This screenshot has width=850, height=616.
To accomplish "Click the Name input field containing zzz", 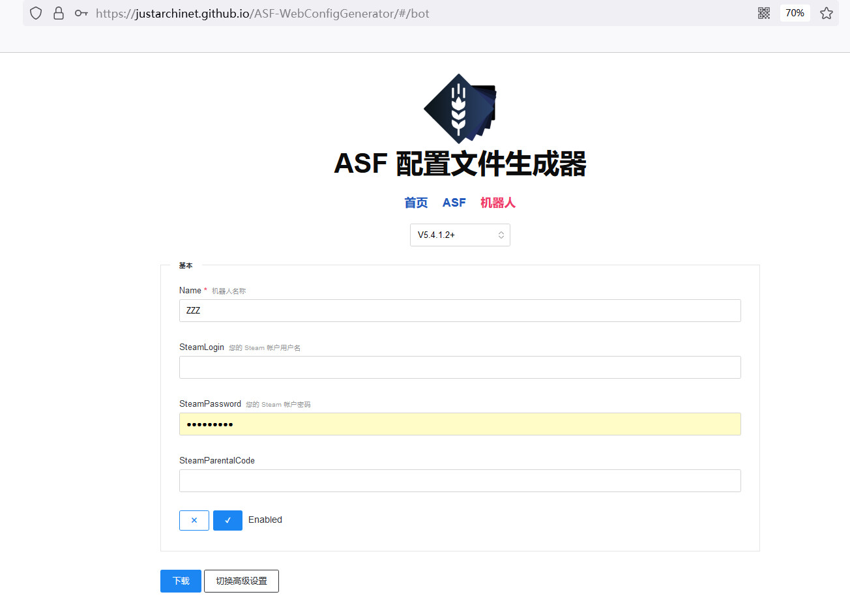I will pos(460,310).
